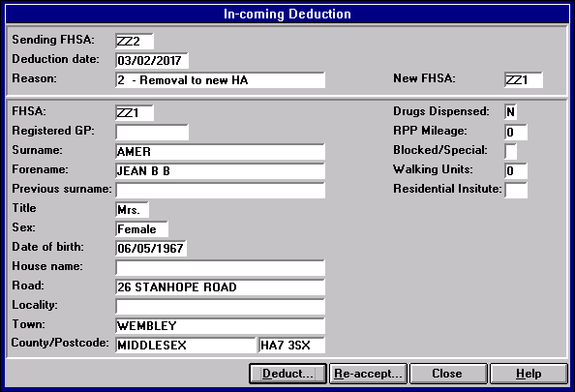Select the Reason field showing Removal to new HA
575x392 pixels.
(220, 80)
